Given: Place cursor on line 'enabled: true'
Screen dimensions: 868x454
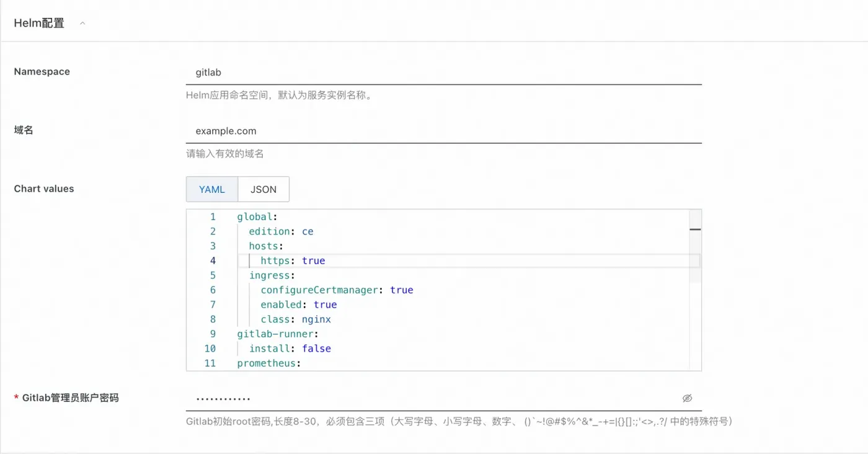Looking at the screenshot, I should click(299, 305).
